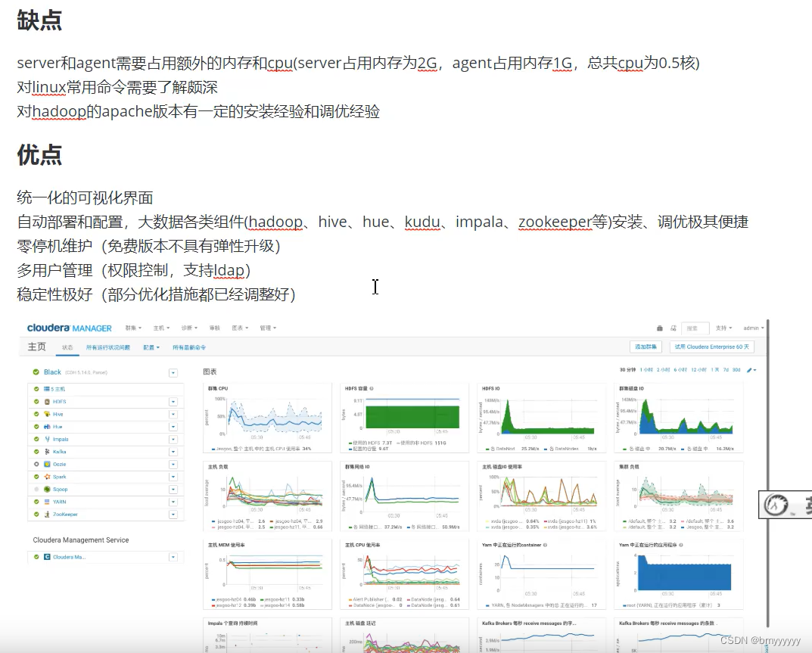Open the Black cluster link

[x=52, y=372]
